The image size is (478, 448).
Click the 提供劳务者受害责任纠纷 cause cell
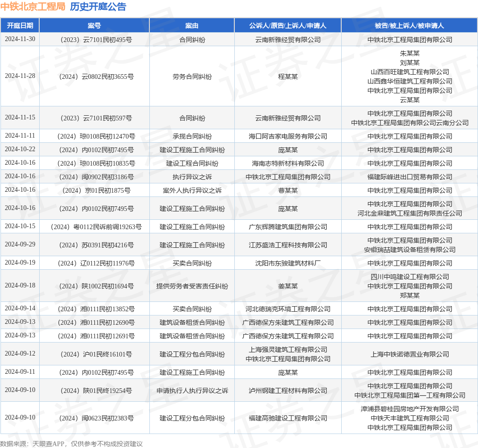(192, 287)
